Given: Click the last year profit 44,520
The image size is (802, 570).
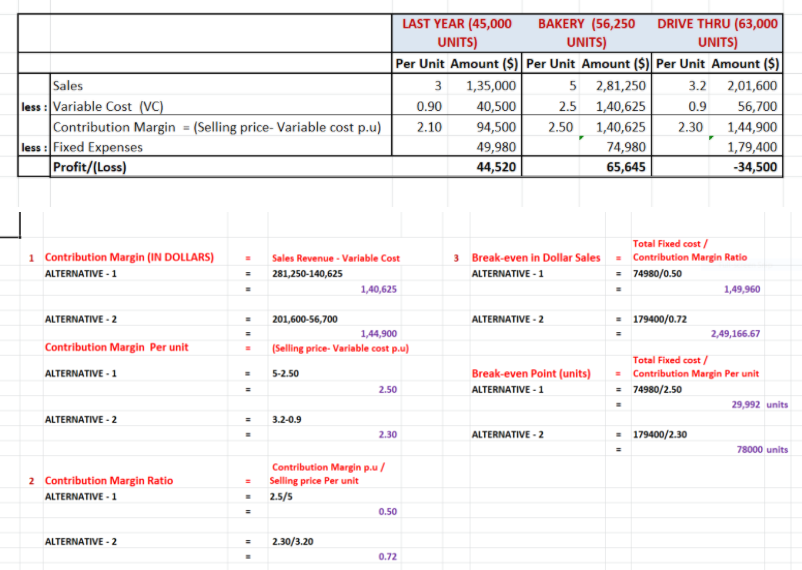Looking at the screenshot, I should (x=496, y=167).
